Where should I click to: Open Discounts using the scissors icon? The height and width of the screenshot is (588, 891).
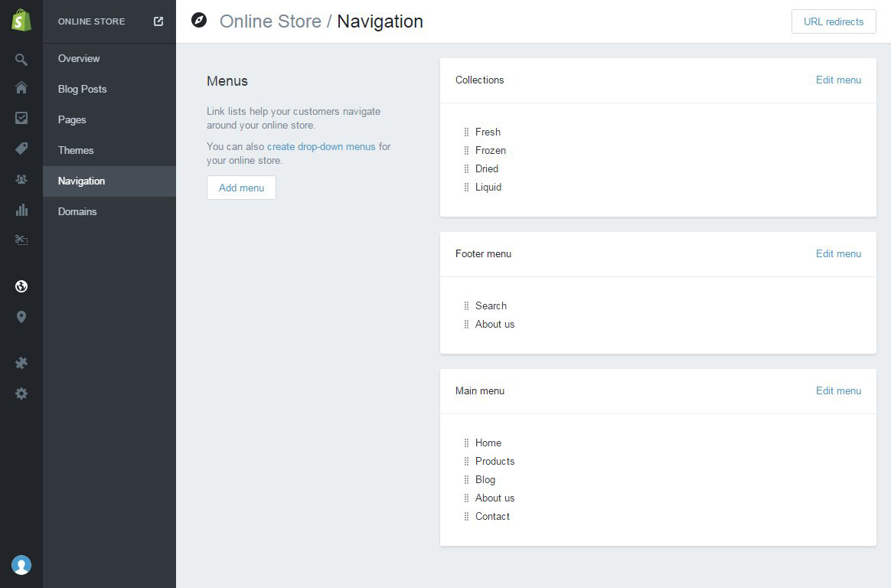(x=21, y=240)
